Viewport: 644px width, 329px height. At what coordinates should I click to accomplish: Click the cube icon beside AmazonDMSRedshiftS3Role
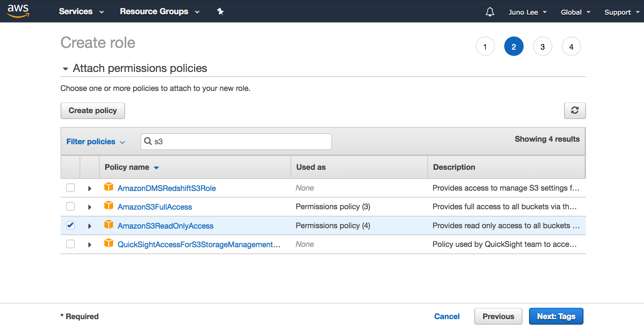[x=109, y=187]
